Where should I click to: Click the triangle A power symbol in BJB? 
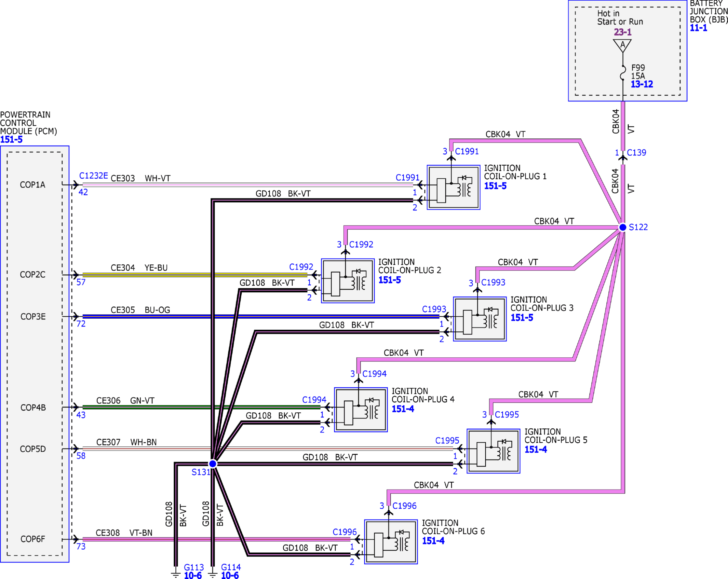(x=622, y=46)
